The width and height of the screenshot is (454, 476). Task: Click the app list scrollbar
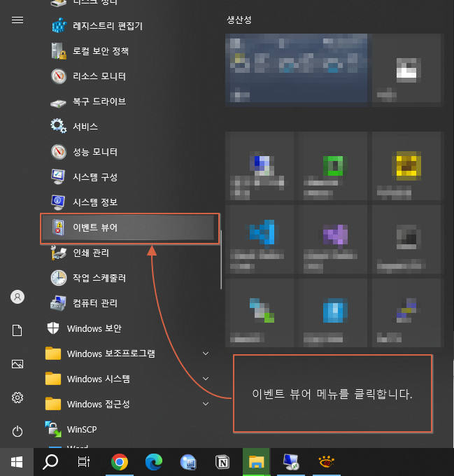tap(221, 260)
